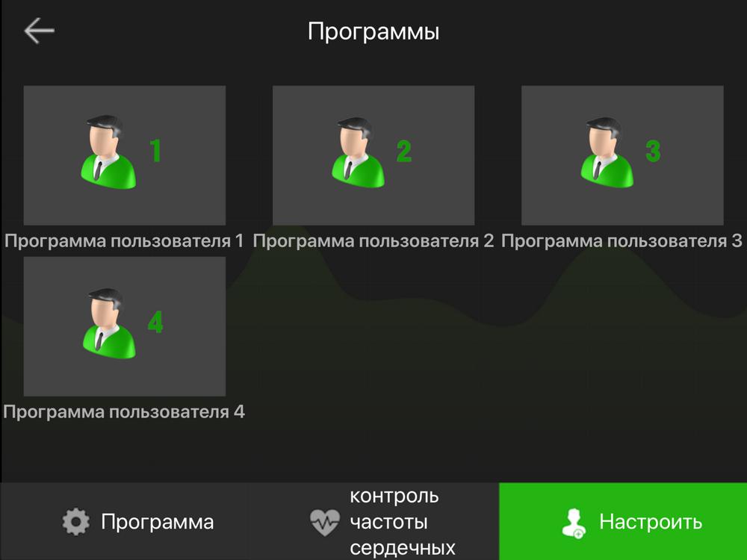Image resolution: width=747 pixels, height=560 pixels.
Task: Click the green number 3 badge
Action: [x=653, y=151]
